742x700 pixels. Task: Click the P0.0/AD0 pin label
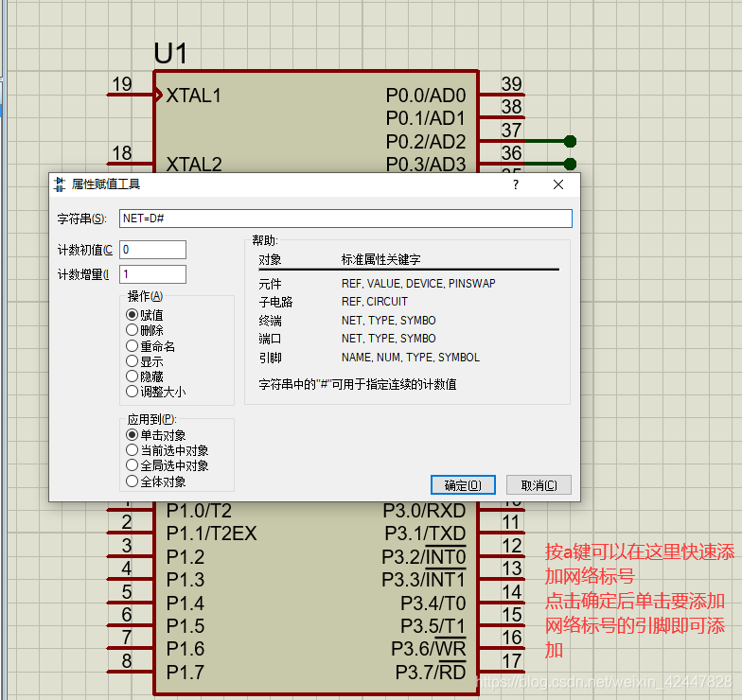(426, 96)
